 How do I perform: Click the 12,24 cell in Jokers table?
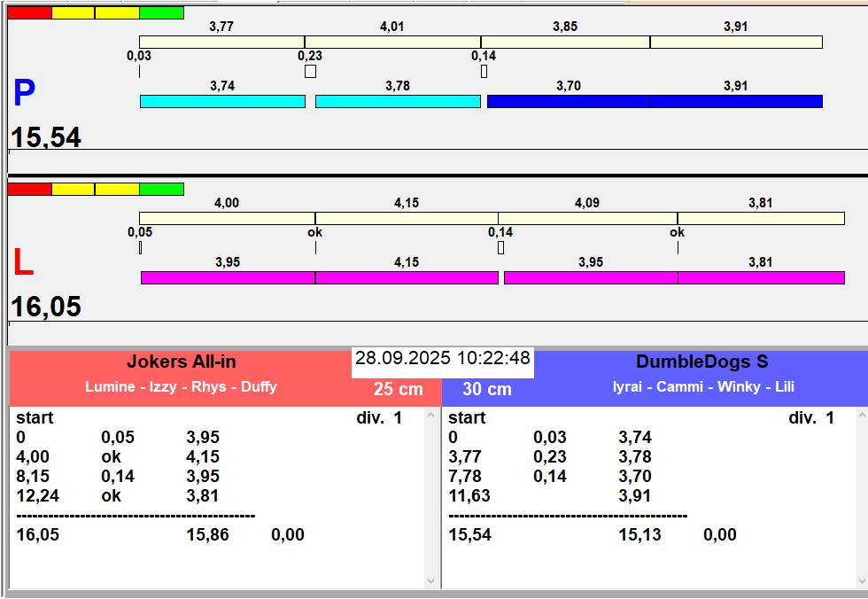pos(37,495)
